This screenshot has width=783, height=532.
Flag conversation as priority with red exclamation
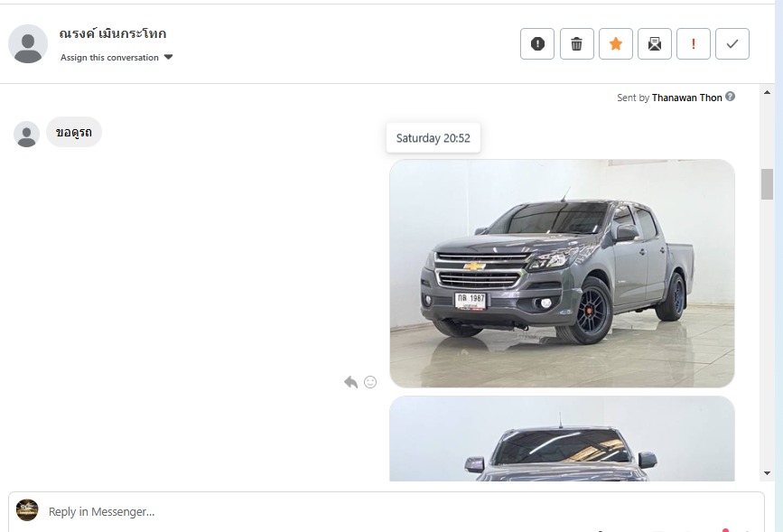tap(694, 43)
